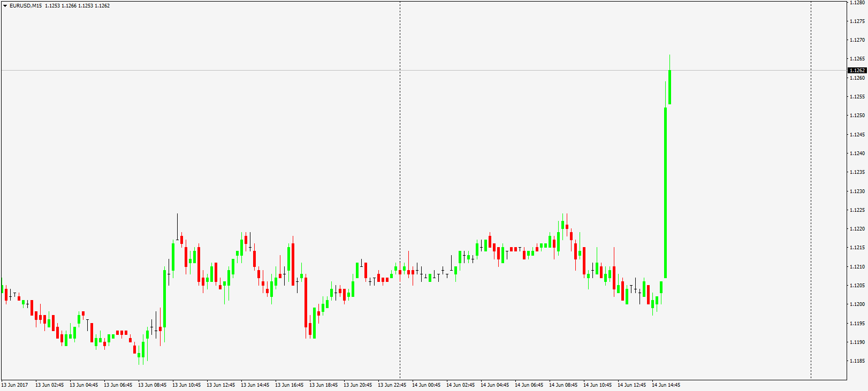Viewport: 868px width, 391px height.
Task: Click the 13 Jun 06:45 time label
Action: coord(118,385)
